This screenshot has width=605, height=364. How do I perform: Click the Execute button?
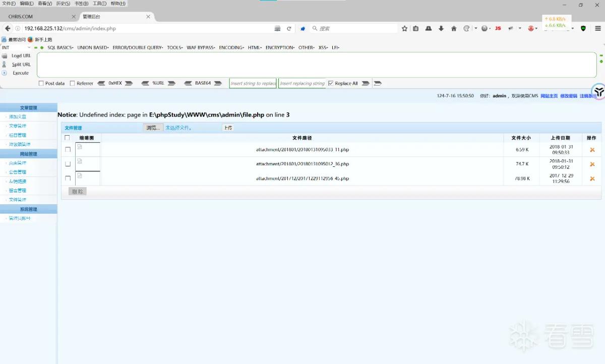pos(21,73)
